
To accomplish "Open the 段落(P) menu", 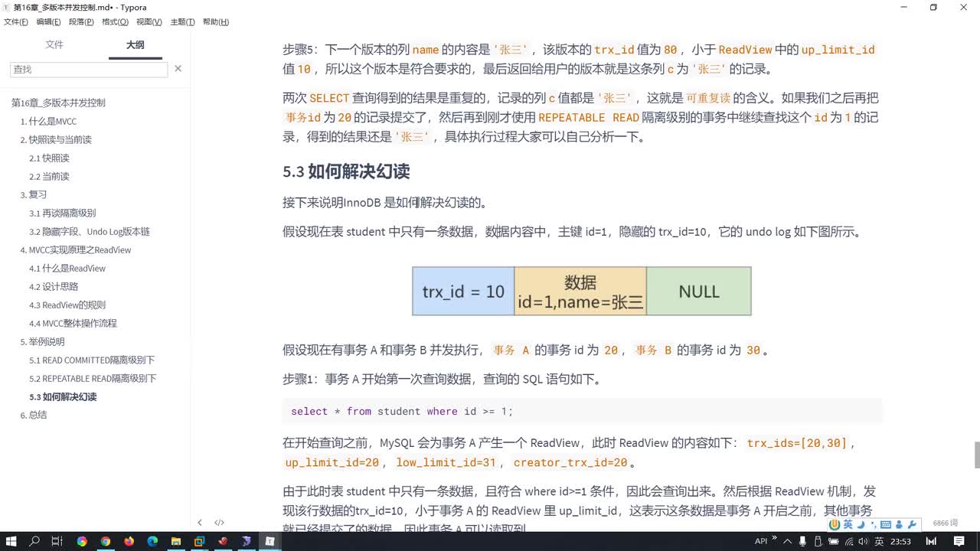I will coord(82,22).
